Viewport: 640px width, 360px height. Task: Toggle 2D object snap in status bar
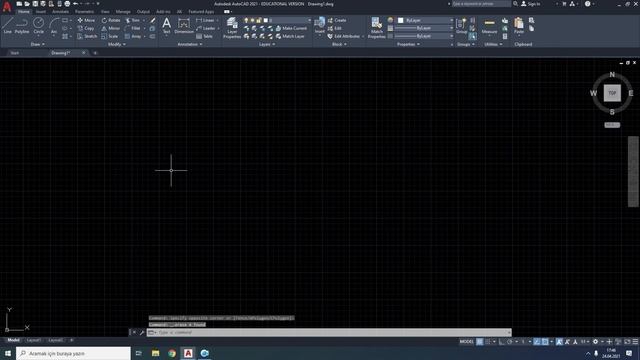coord(545,342)
